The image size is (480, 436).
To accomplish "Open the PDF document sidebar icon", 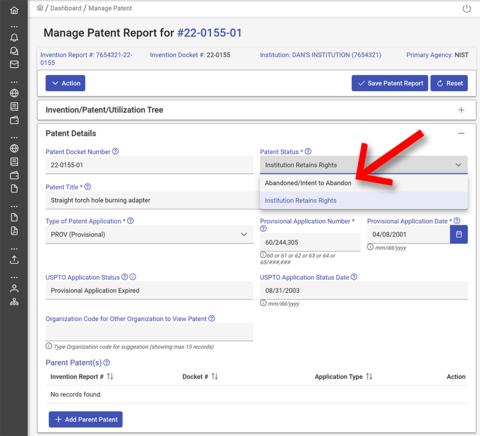I will pyautogui.click(x=14, y=231).
